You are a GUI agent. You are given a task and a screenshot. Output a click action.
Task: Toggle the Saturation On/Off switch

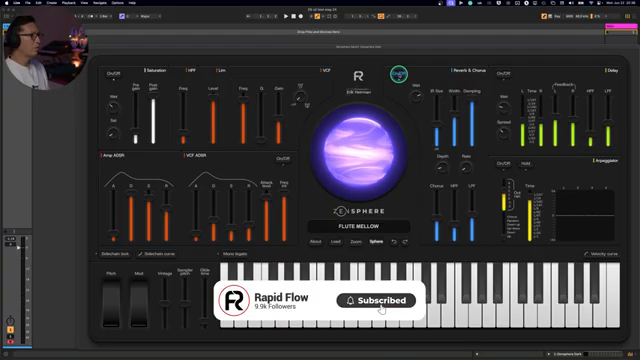[113, 74]
